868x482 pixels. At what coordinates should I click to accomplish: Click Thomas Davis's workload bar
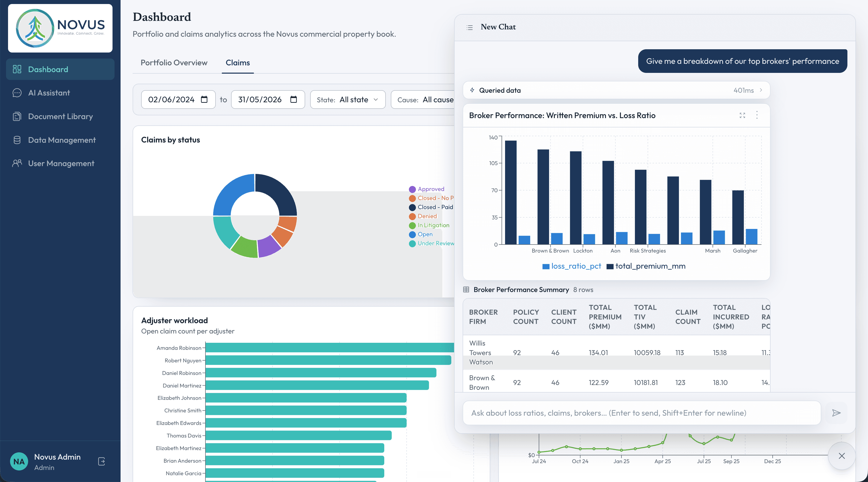299,435
